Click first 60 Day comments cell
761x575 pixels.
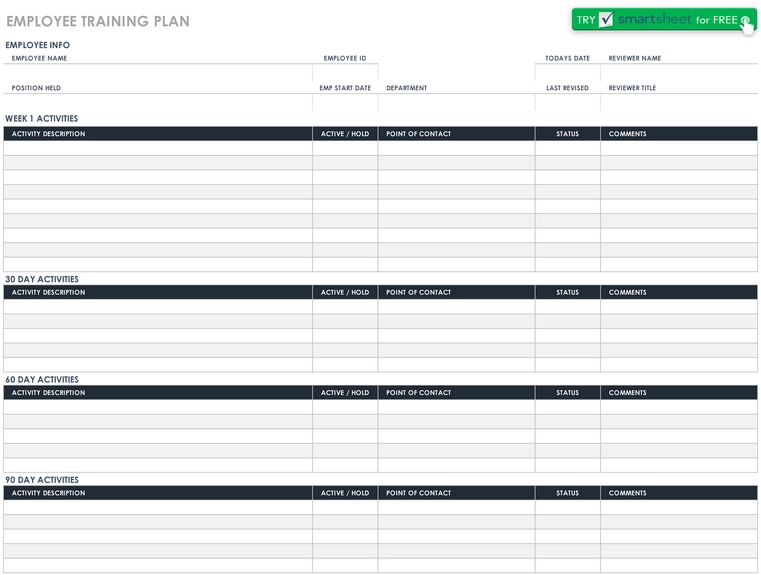[679, 407]
